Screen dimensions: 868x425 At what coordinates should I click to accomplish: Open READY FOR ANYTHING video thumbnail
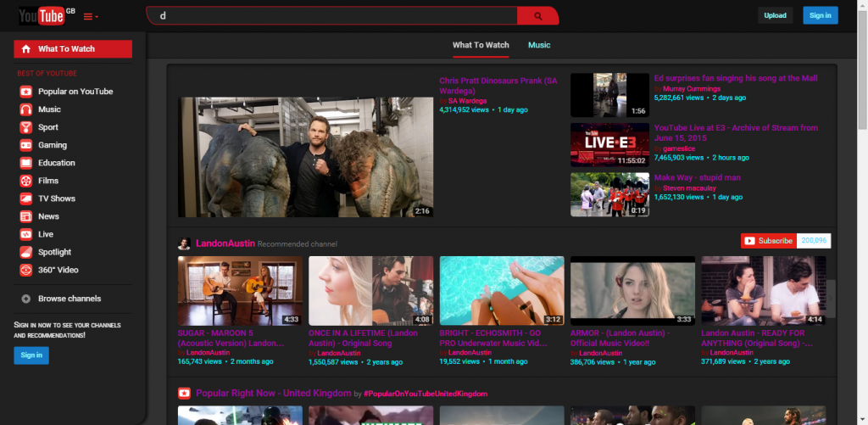[x=764, y=290]
